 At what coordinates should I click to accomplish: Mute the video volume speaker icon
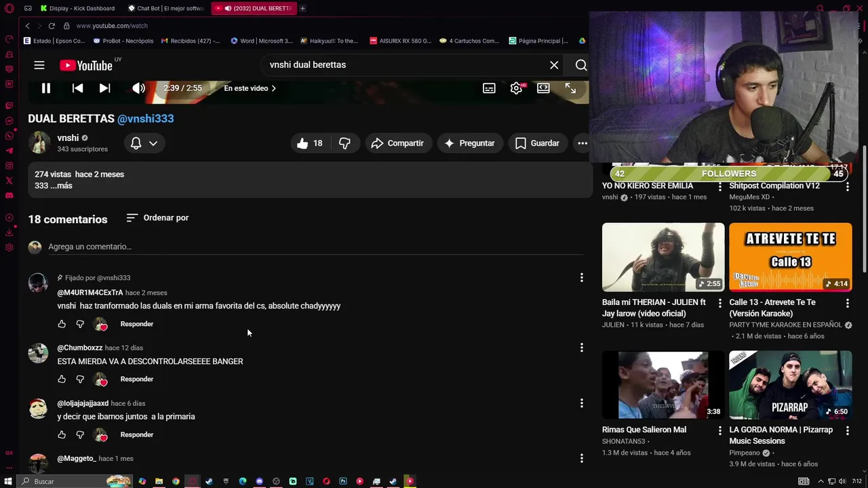coord(138,88)
